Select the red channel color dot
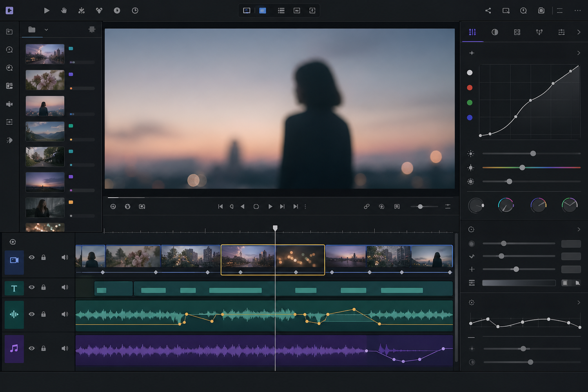588x392 pixels. coord(470,88)
